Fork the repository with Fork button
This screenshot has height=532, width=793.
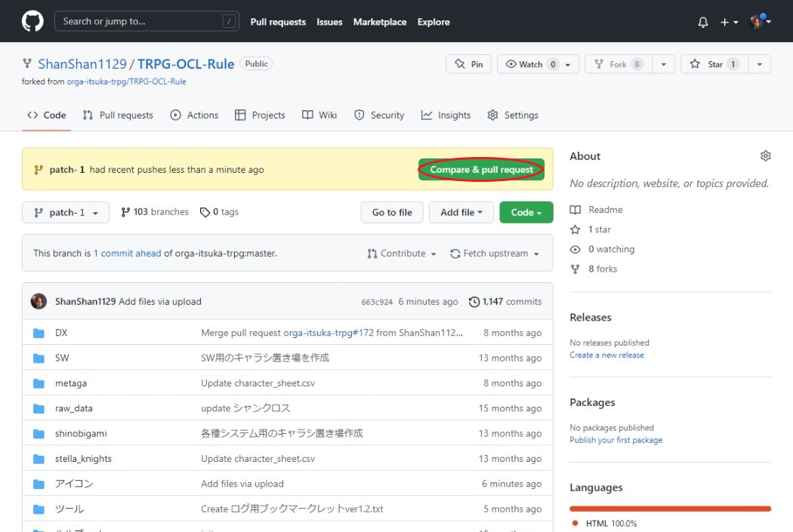[x=618, y=64]
